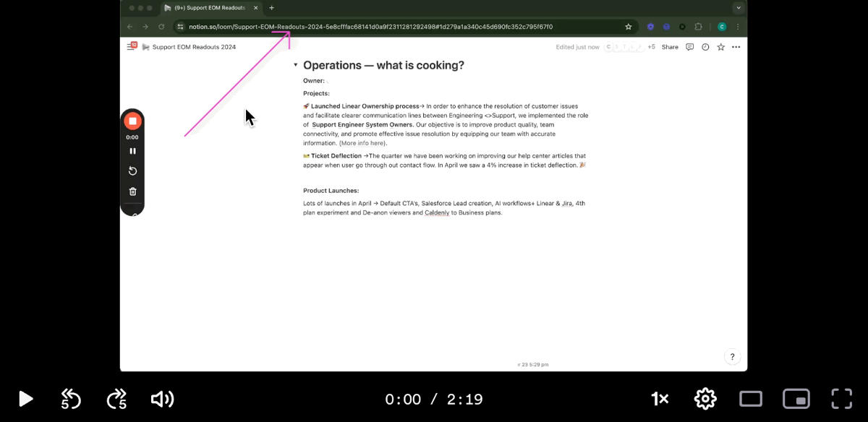Play the video recording

coord(25,399)
